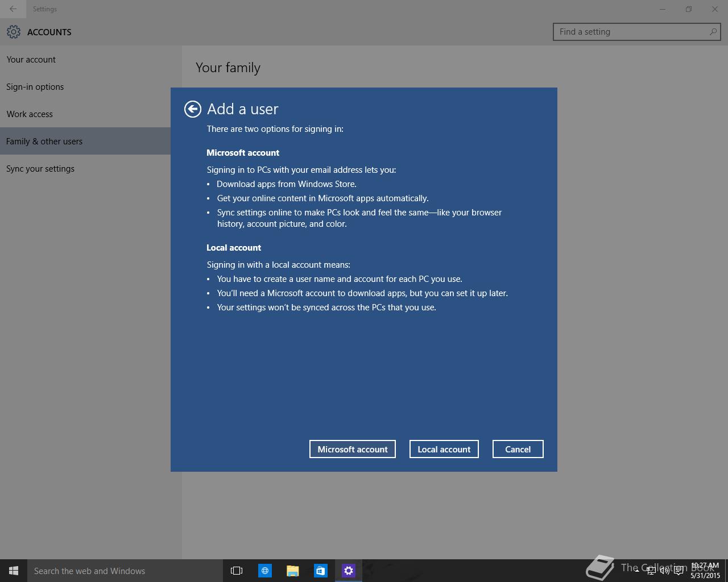This screenshot has height=582, width=728.
Task: Open File Explorer from the taskbar
Action: click(x=293, y=571)
